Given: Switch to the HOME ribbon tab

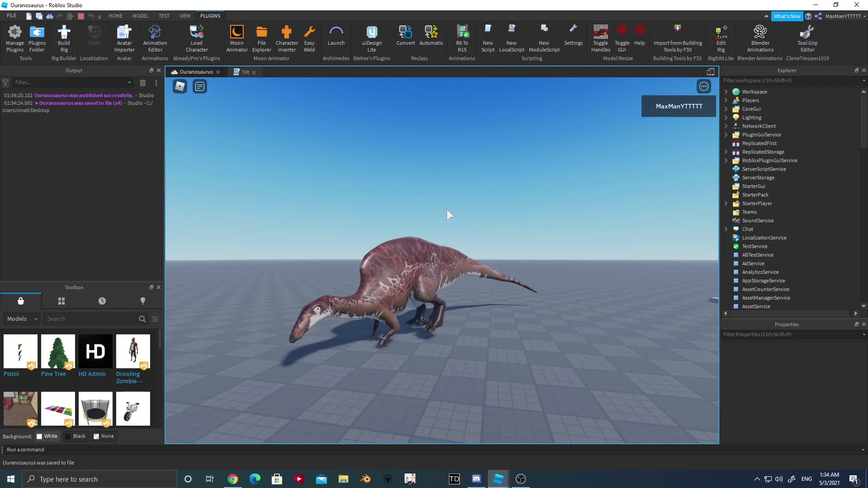Looking at the screenshot, I should pyautogui.click(x=115, y=16).
